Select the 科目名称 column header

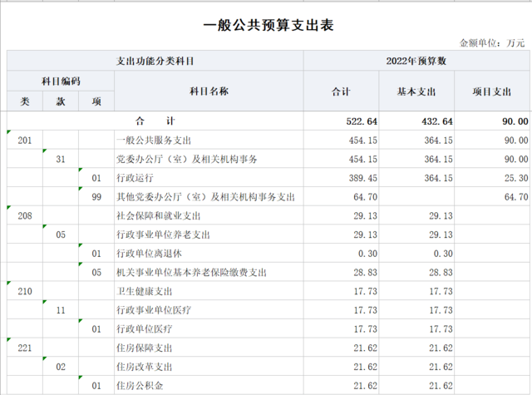(209, 91)
